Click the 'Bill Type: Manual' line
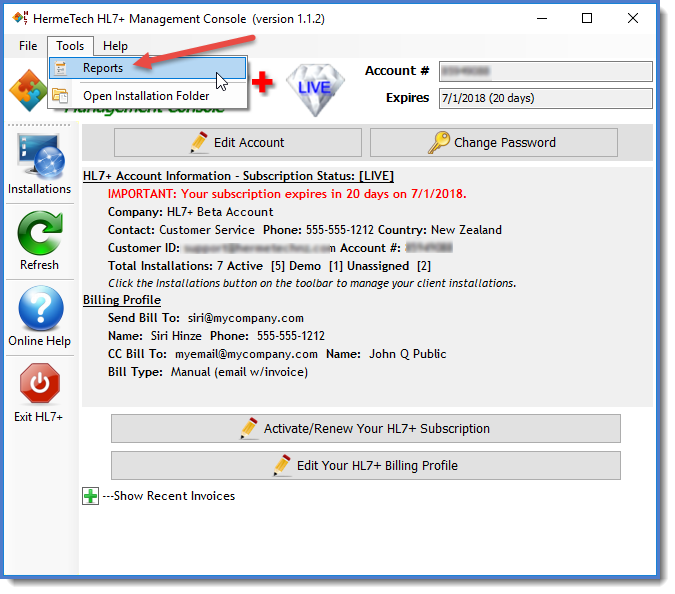Viewport: 675px width, 594px height. coord(208,372)
